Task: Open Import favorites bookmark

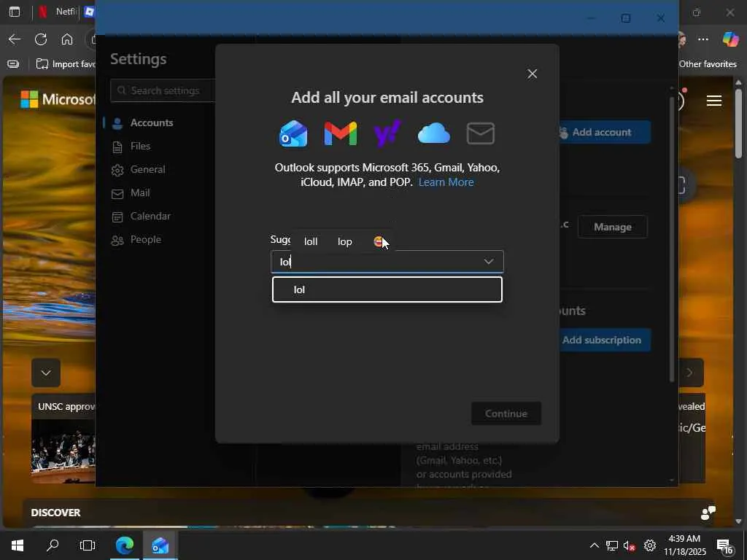Action: (x=65, y=64)
